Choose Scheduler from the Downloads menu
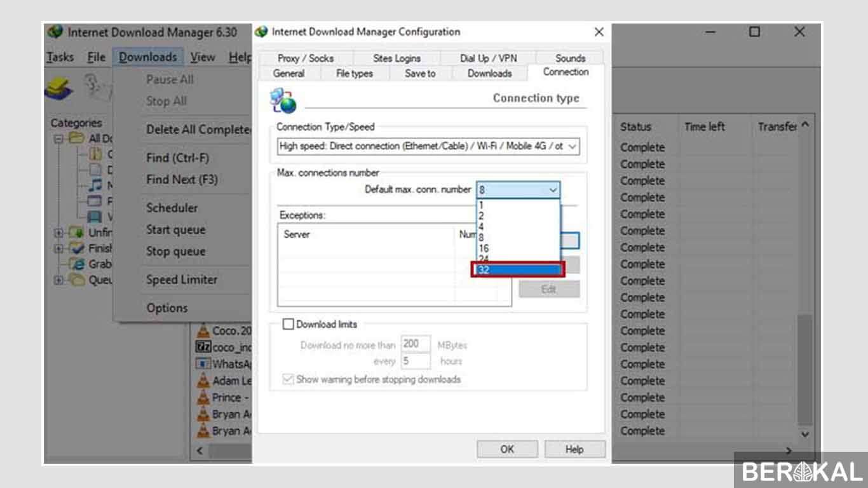The height and width of the screenshot is (488, 868). click(x=172, y=208)
